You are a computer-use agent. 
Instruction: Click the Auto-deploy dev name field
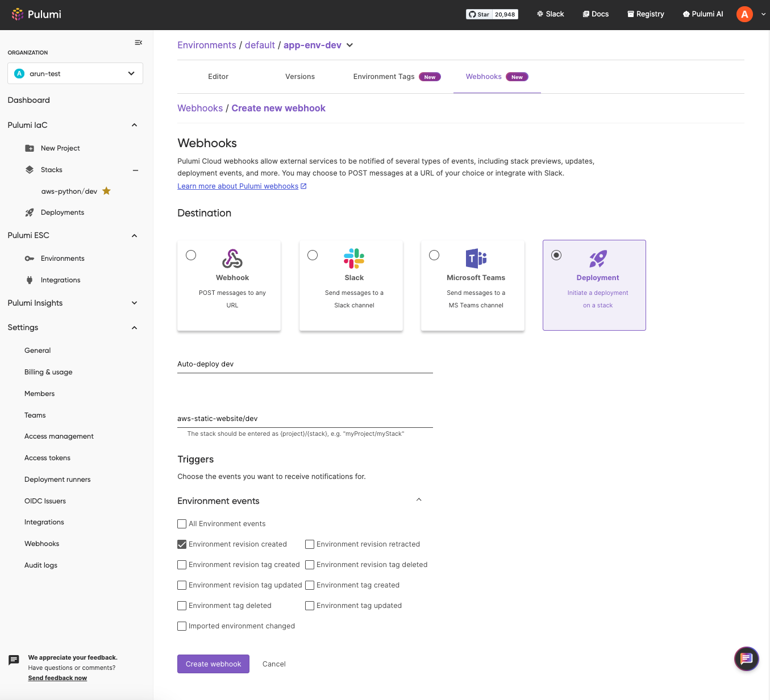point(305,364)
